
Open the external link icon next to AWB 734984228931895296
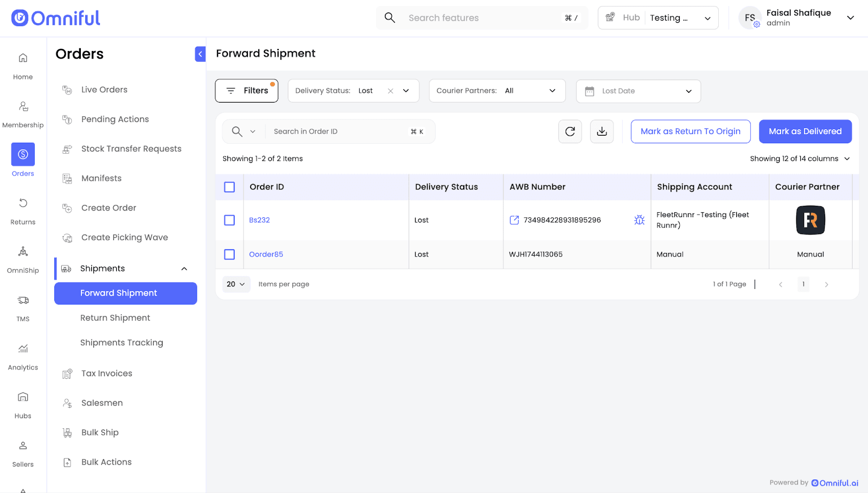514,220
